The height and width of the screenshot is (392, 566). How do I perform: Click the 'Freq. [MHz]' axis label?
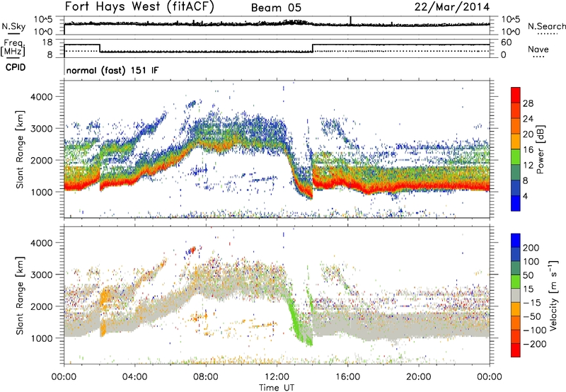[x=13, y=47]
